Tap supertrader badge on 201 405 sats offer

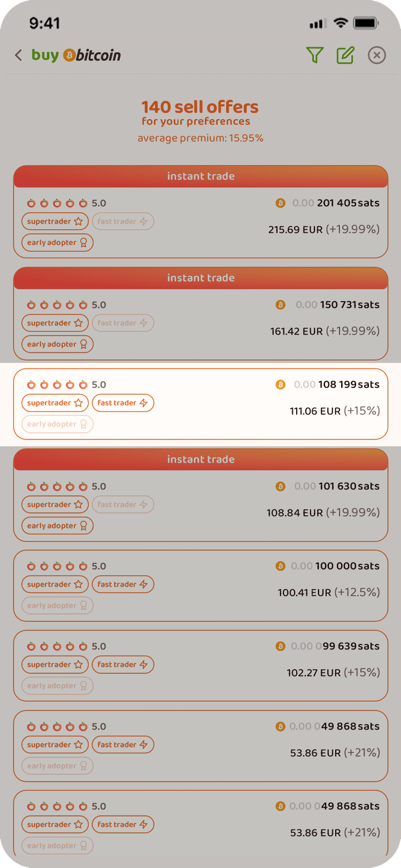55,221
